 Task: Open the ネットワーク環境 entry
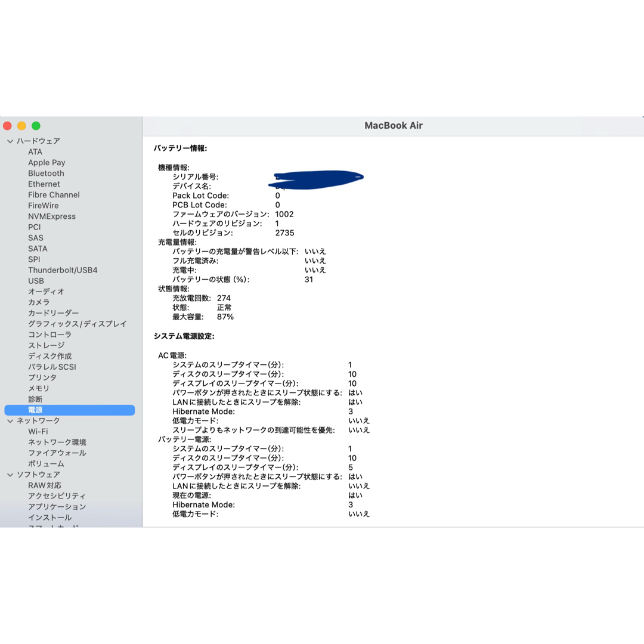57,442
